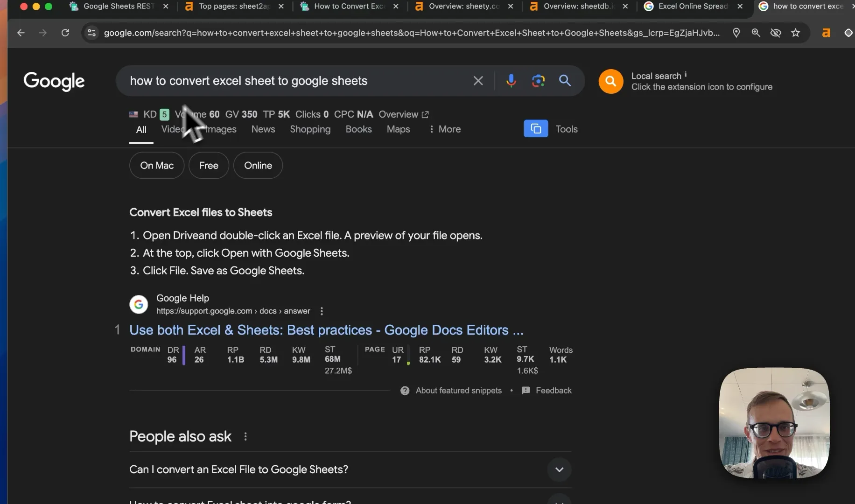Click the orange Local search extension icon
This screenshot has height=504, width=855.
[610, 81]
